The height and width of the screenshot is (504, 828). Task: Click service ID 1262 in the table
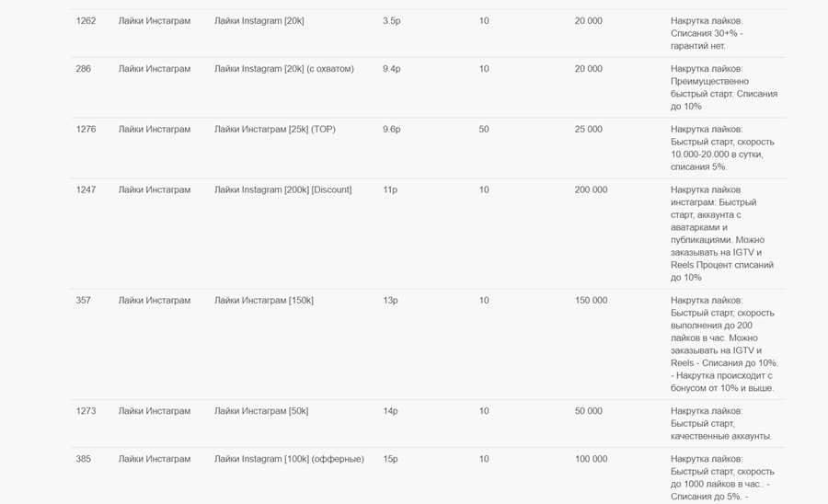(x=86, y=21)
